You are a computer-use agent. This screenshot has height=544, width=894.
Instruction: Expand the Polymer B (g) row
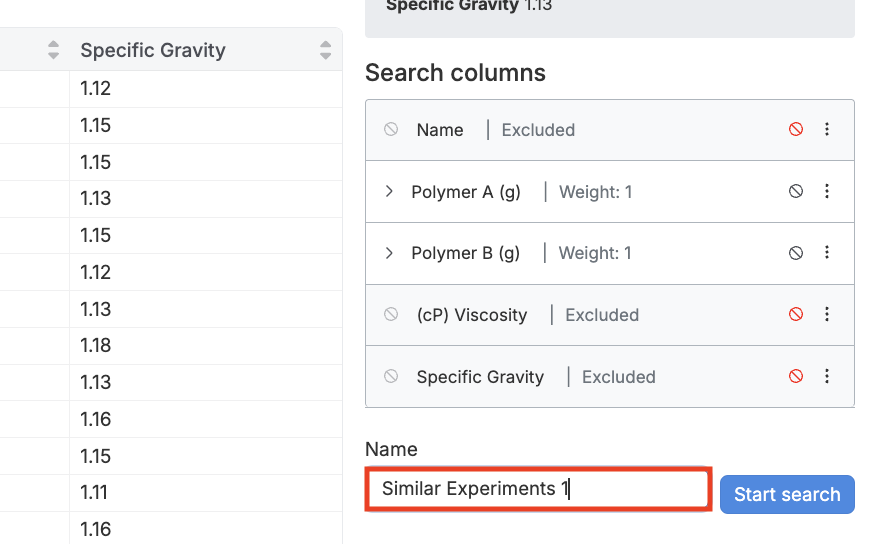pos(390,253)
